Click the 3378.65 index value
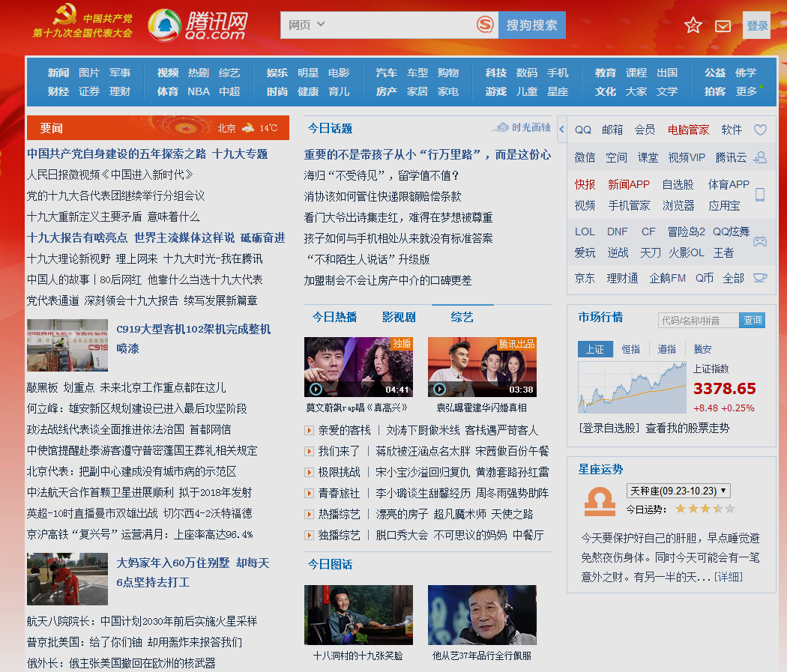 tap(724, 388)
